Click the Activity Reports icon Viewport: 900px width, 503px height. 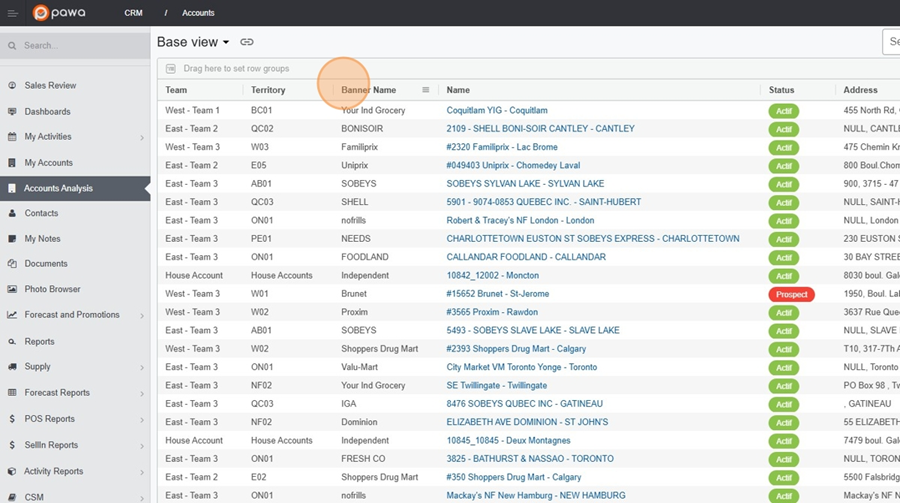coord(12,471)
